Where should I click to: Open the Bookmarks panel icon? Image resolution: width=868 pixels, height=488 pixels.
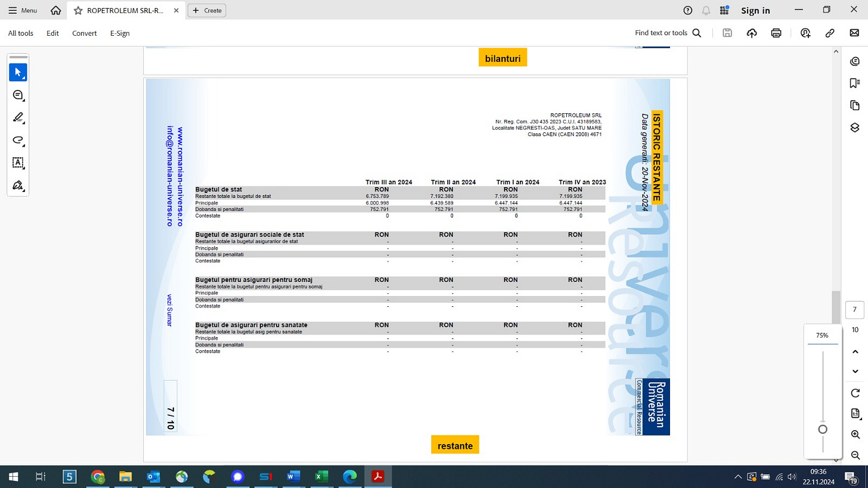click(855, 83)
